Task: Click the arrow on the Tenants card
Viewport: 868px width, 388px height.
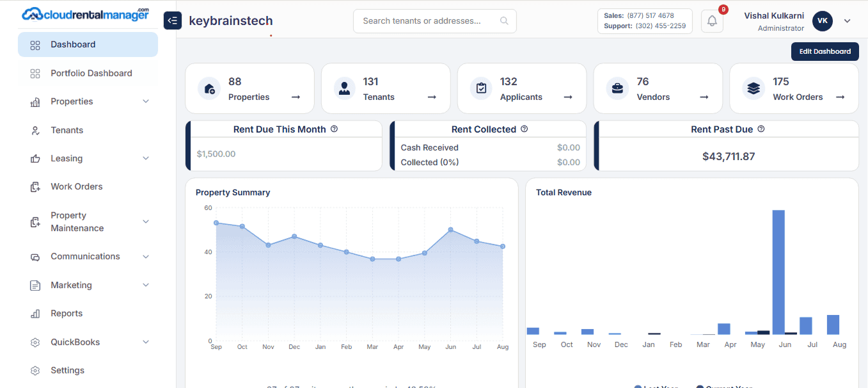Action: tap(432, 97)
